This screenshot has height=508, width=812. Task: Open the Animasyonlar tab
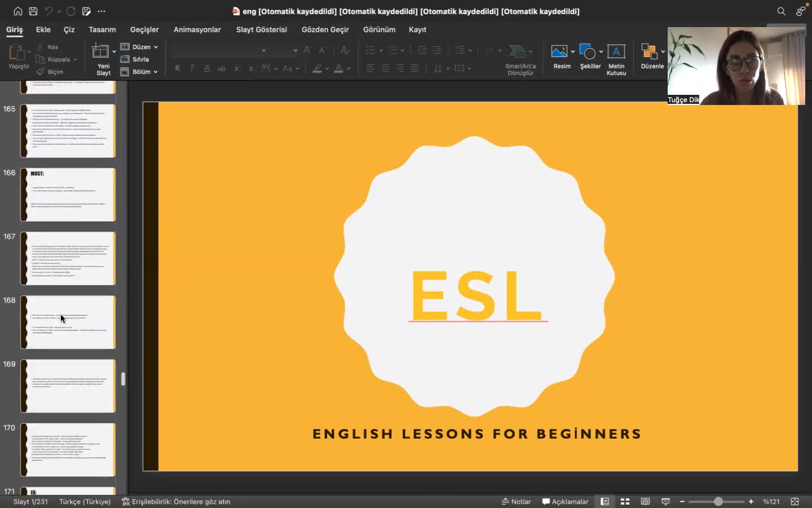[x=197, y=29]
